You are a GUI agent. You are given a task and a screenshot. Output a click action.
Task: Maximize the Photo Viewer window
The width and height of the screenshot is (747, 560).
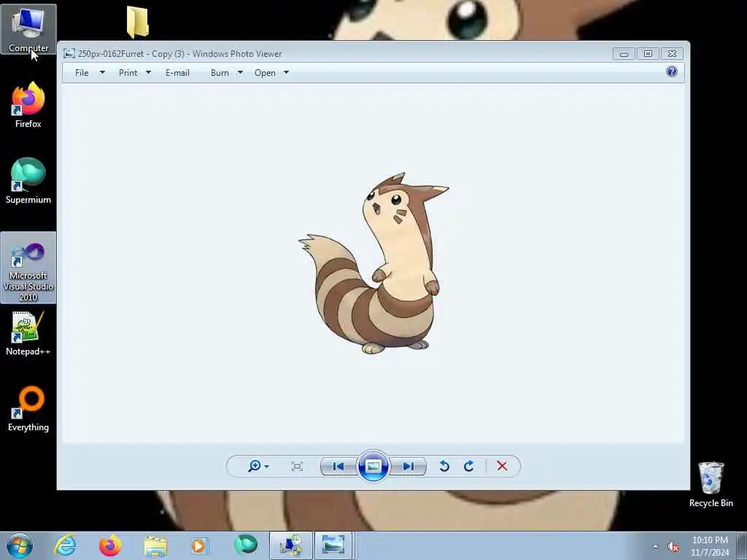(648, 54)
